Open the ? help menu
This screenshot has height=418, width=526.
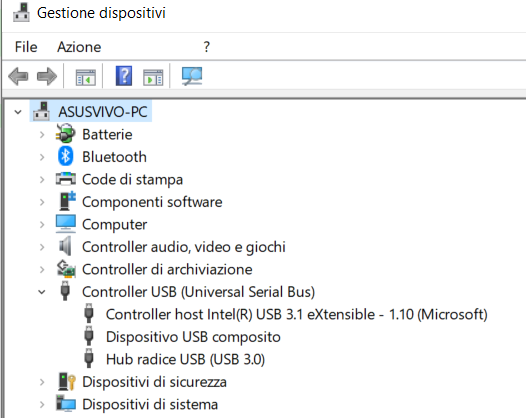(x=207, y=47)
